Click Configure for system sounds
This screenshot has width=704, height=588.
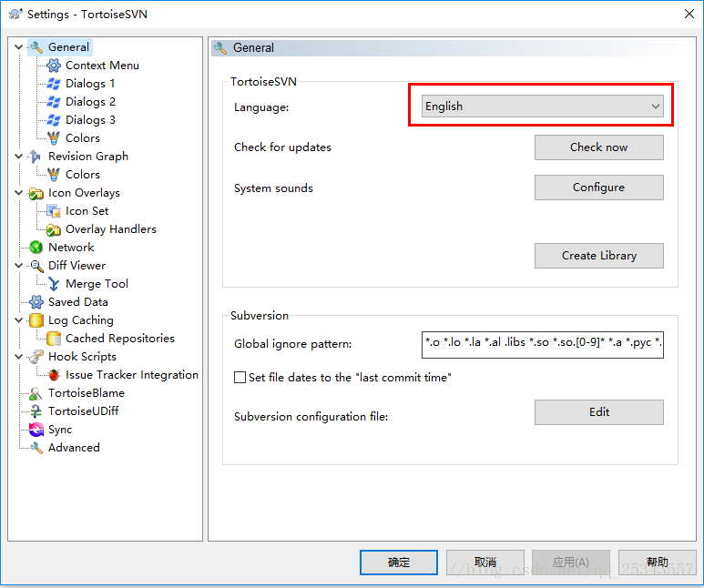[598, 188]
